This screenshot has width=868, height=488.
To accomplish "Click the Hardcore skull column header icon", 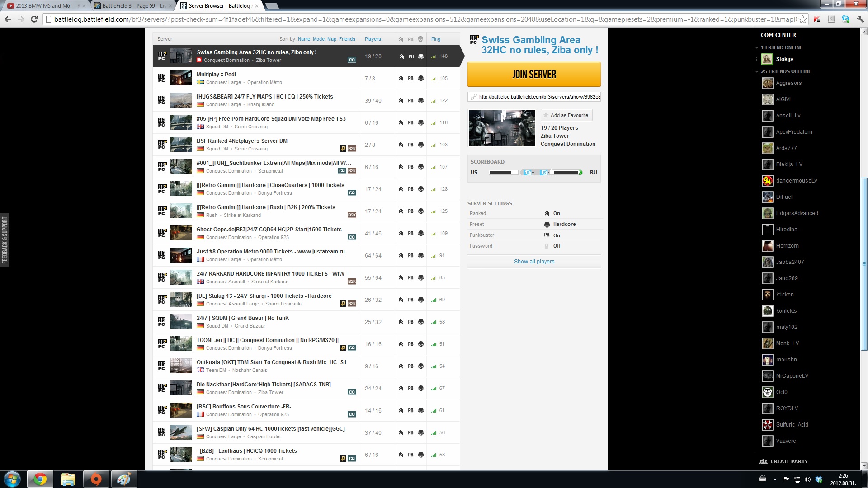I will point(420,39).
